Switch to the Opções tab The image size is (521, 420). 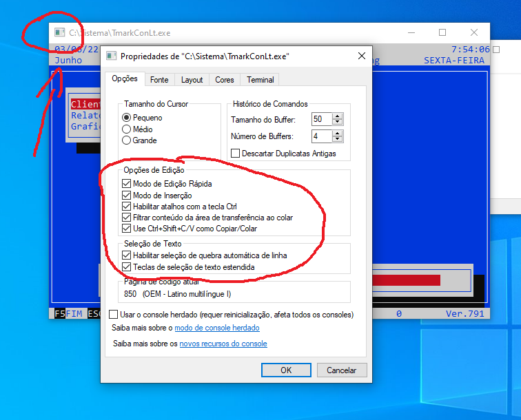(125, 78)
